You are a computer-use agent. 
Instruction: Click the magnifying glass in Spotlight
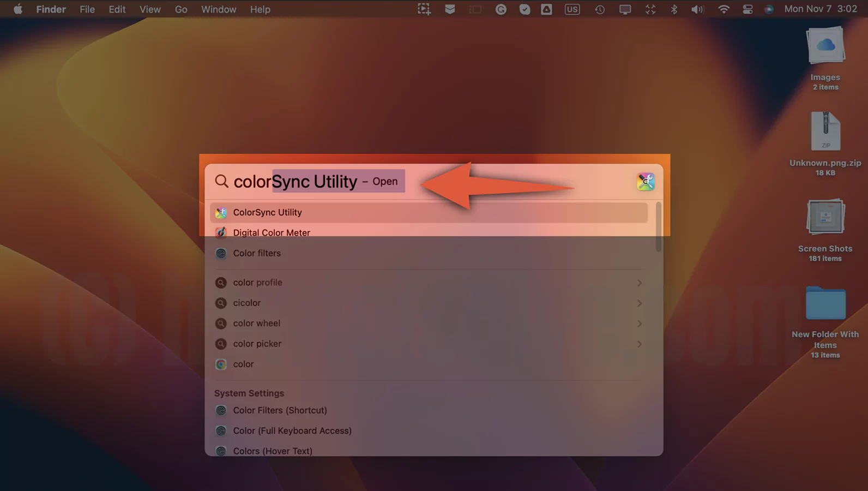pos(221,181)
